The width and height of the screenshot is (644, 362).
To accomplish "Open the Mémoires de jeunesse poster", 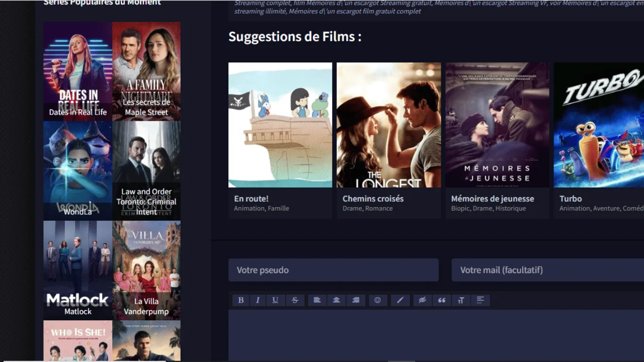I will (x=497, y=125).
